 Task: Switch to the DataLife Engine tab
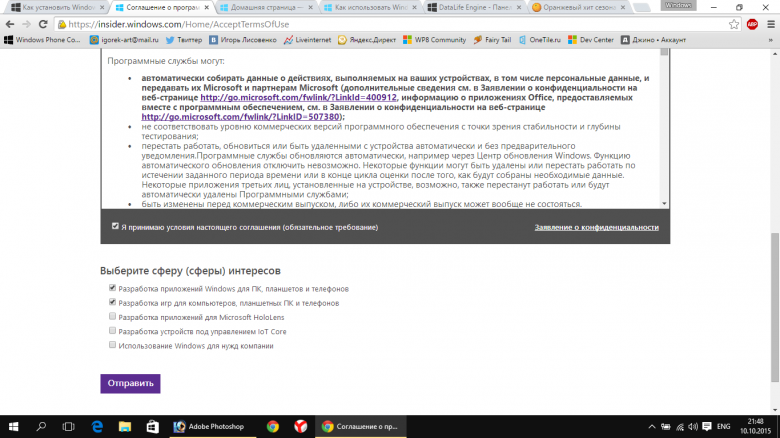474,7
